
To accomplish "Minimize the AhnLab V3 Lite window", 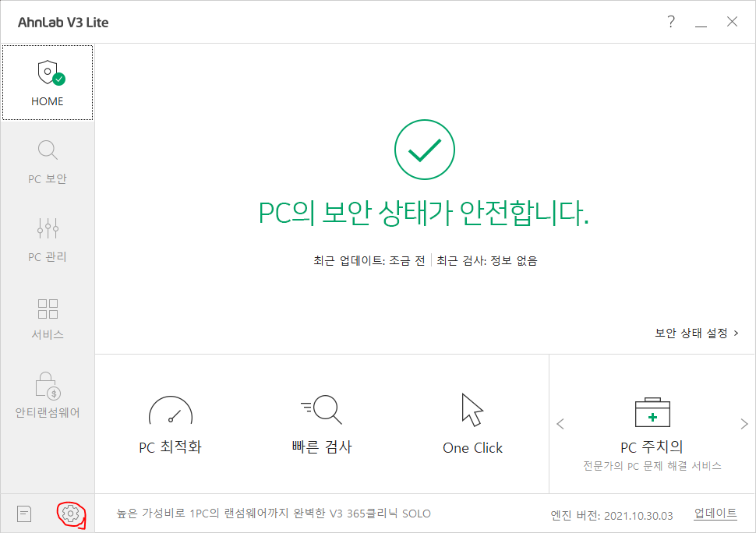I will tap(701, 22).
